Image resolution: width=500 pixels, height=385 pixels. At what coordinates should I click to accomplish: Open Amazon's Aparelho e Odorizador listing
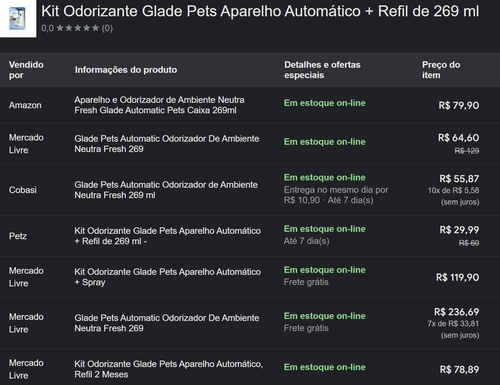pyautogui.click(x=159, y=105)
